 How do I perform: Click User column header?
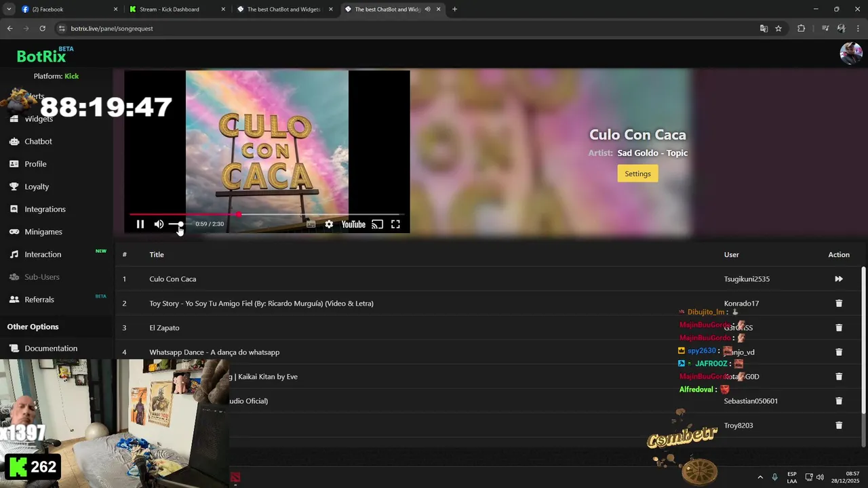(731, 255)
